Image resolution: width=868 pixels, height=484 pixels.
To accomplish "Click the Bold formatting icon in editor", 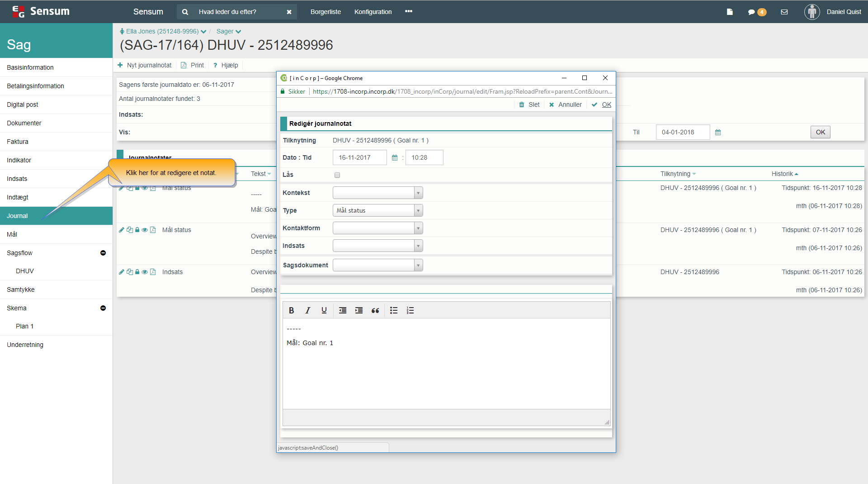I will 292,310.
